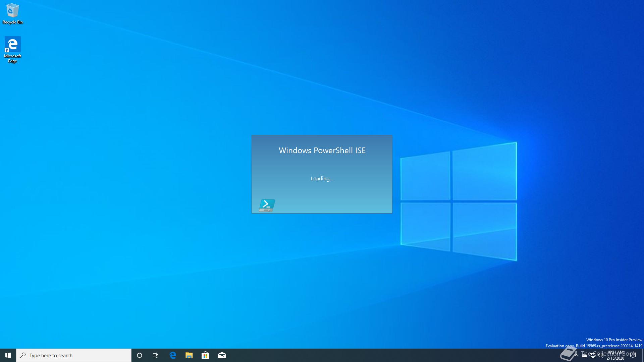Image resolution: width=644 pixels, height=362 pixels.
Task: Open the Action Center notifications icon
Action: tap(633, 355)
